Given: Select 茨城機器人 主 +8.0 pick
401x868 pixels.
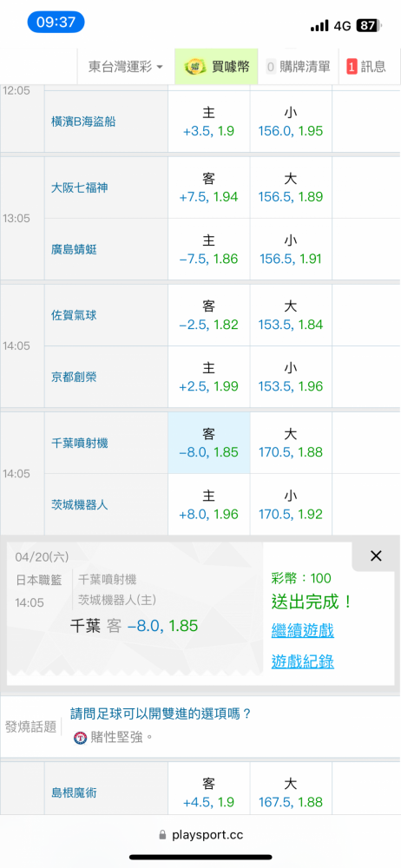Looking at the screenshot, I should point(209,504).
